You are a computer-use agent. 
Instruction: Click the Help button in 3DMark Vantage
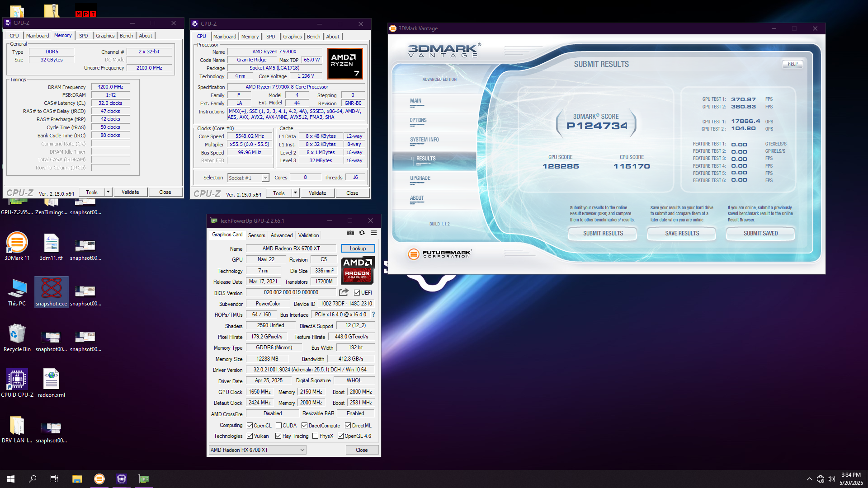[x=793, y=64]
